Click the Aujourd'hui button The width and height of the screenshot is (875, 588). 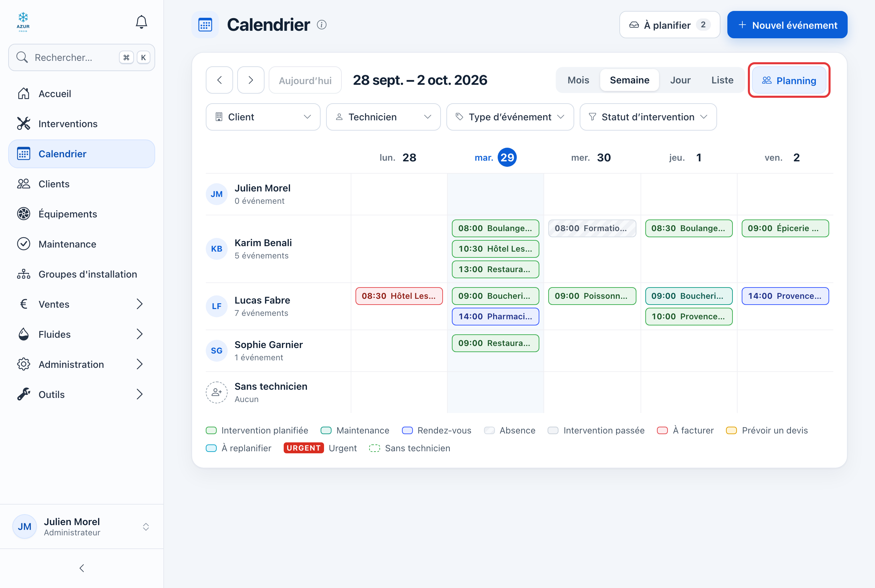click(x=305, y=80)
